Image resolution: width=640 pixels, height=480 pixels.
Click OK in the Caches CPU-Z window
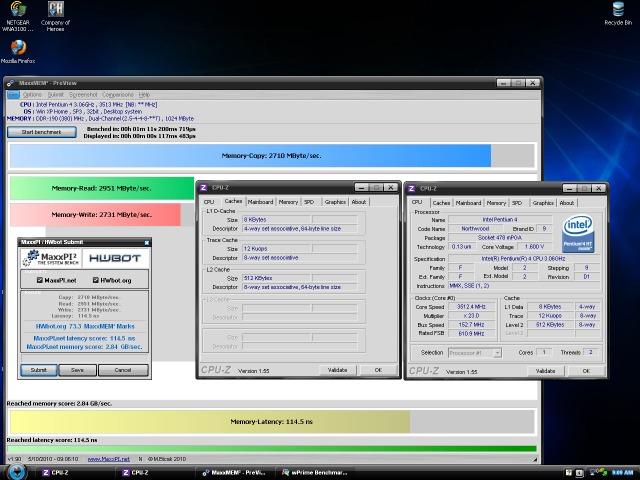pyautogui.click(x=378, y=370)
